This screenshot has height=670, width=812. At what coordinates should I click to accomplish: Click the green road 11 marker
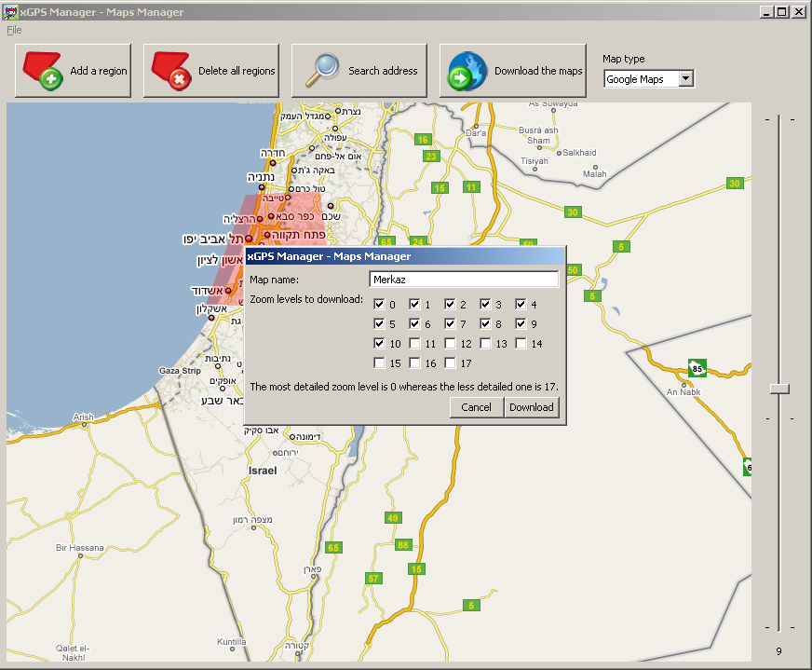471,187
